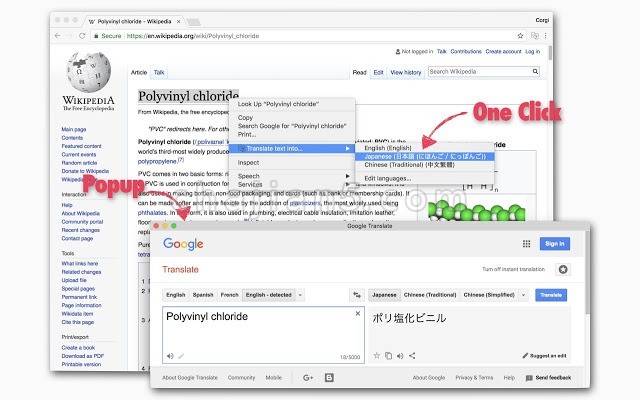This screenshot has height=400, width=640.
Task: Open Wikipedia Edit tab
Action: tap(378, 72)
